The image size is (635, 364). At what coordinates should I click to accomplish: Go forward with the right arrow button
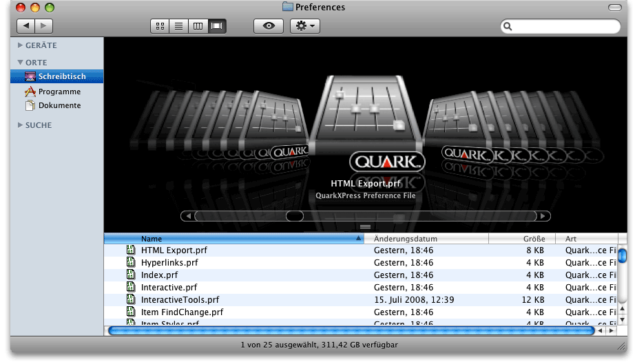coord(44,26)
